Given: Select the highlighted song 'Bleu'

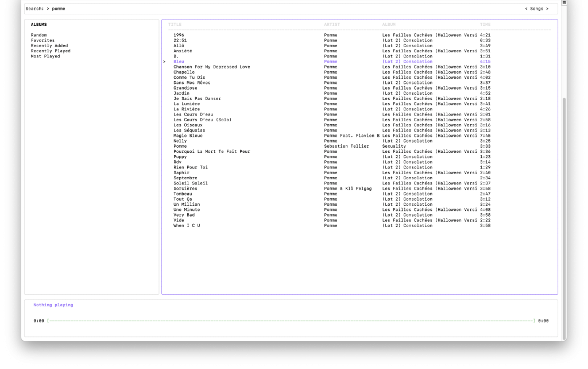Looking at the screenshot, I should click(179, 61).
